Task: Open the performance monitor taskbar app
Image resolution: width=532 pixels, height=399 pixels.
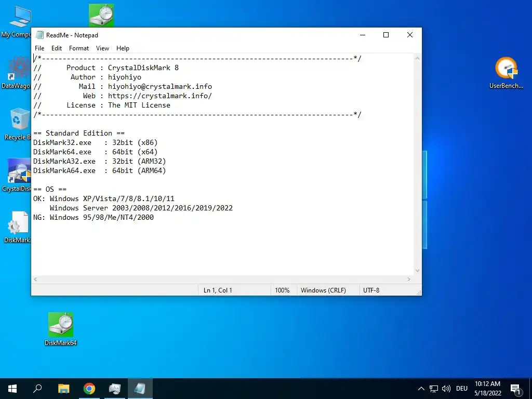Action: [115, 389]
